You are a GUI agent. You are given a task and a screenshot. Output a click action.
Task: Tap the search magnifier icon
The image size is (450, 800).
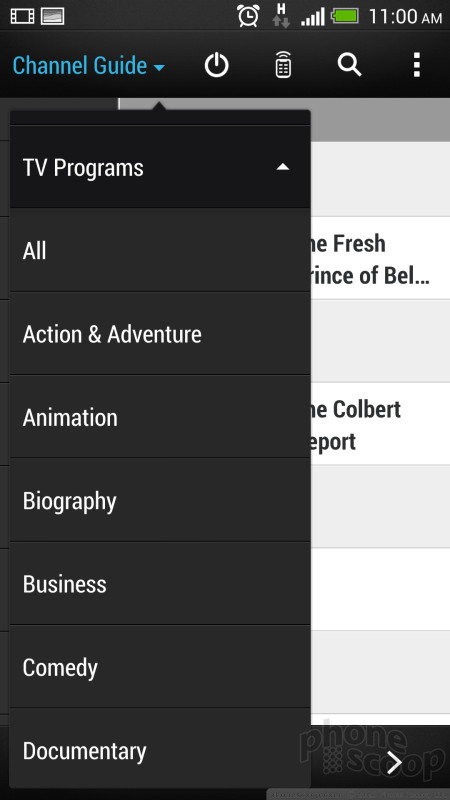coord(349,65)
